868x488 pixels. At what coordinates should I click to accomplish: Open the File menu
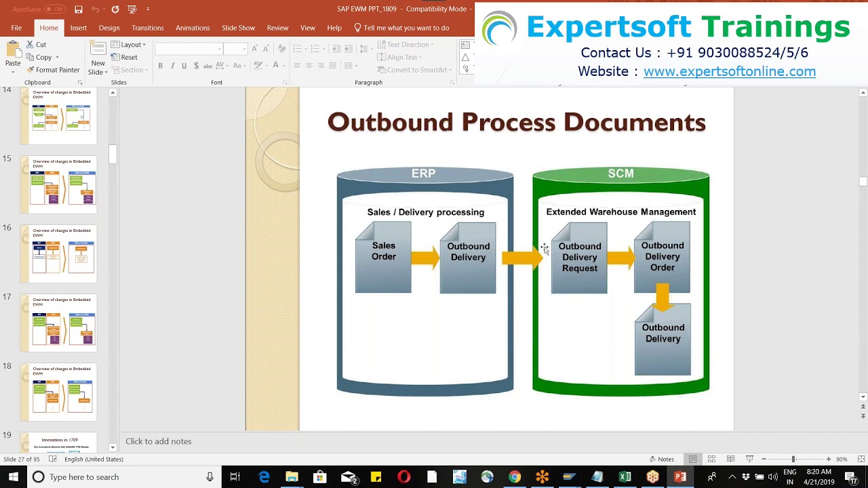coord(16,28)
